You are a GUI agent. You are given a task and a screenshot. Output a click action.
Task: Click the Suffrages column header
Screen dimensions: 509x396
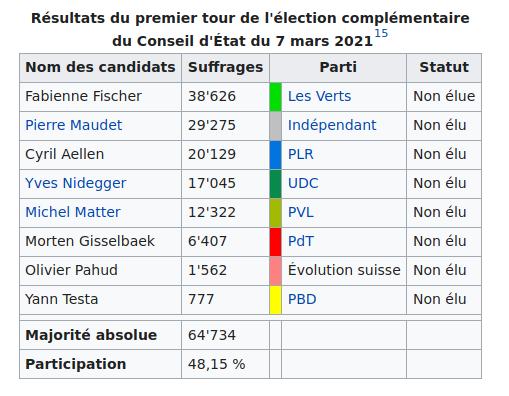226,68
